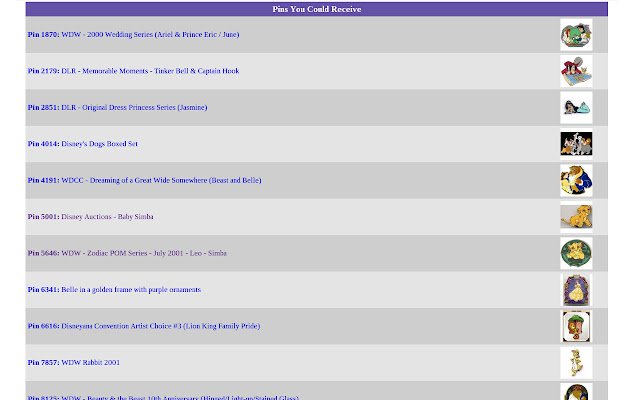Open Pin 6616 Lion King Family Pride link
Image resolution: width=640 pixels, height=400 pixels.
(x=144, y=326)
